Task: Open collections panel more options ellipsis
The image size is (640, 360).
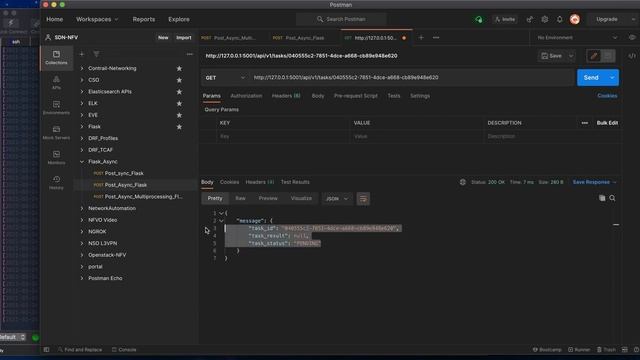Action: pyautogui.click(x=189, y=54)
